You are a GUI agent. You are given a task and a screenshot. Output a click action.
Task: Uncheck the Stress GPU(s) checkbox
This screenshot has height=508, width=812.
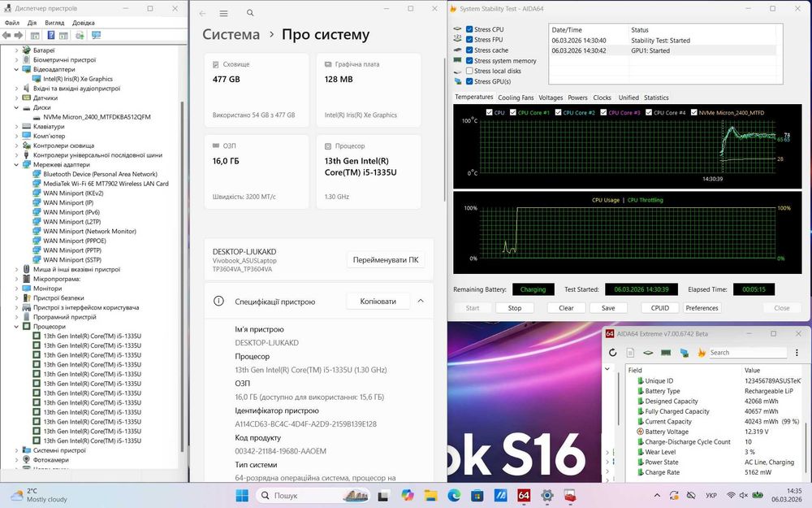point(469,81)
